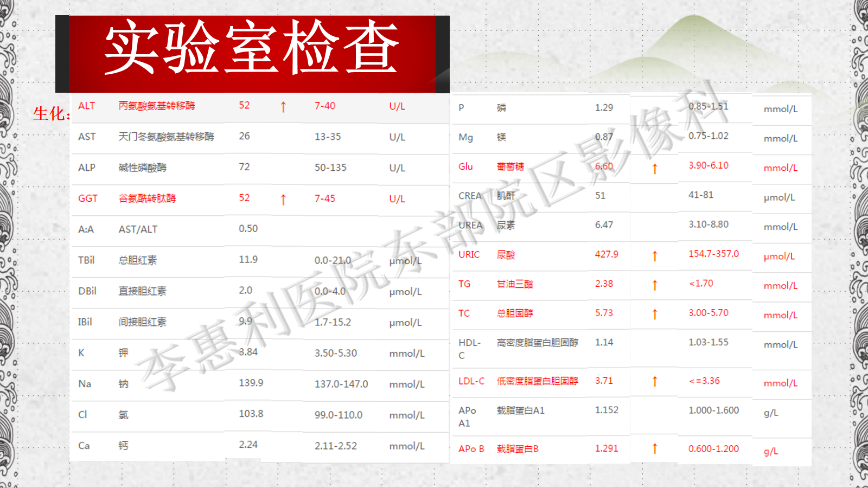868x488 pixels.
Task: Click the LDL-C abbreviation cell
Action: point(471,381)
